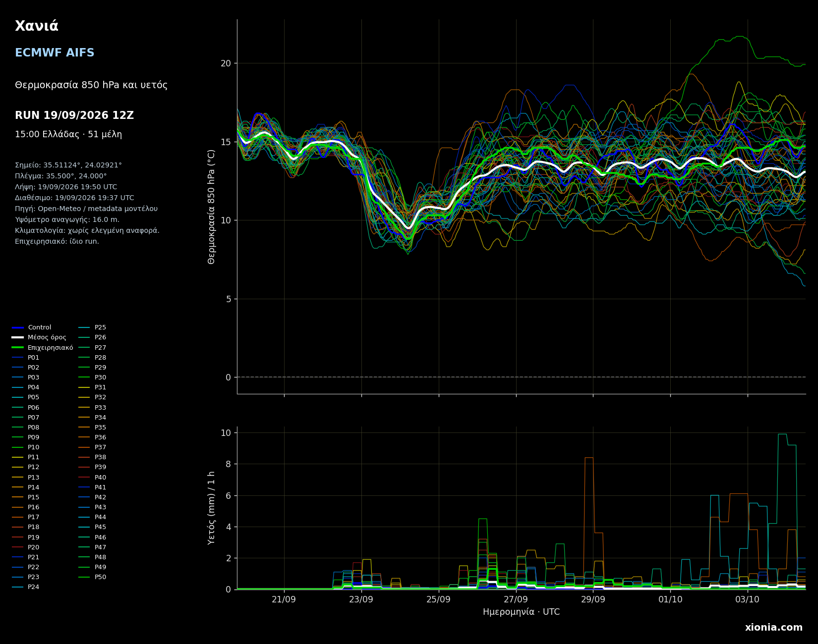
Task: Click the Control legend entry
Action: (x=32, y=327)
